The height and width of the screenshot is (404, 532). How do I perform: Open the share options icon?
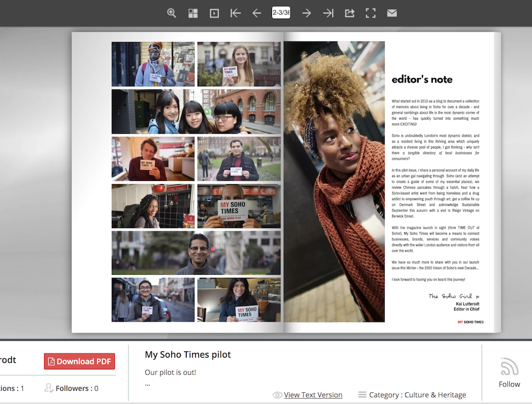point(350,13)
